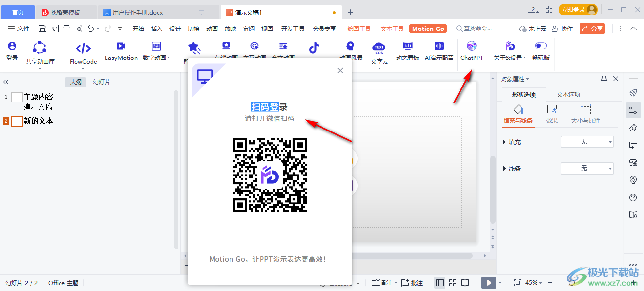Open the EasyMotion tool
Viewport: 644px width, 291px height.
[121, 51]
